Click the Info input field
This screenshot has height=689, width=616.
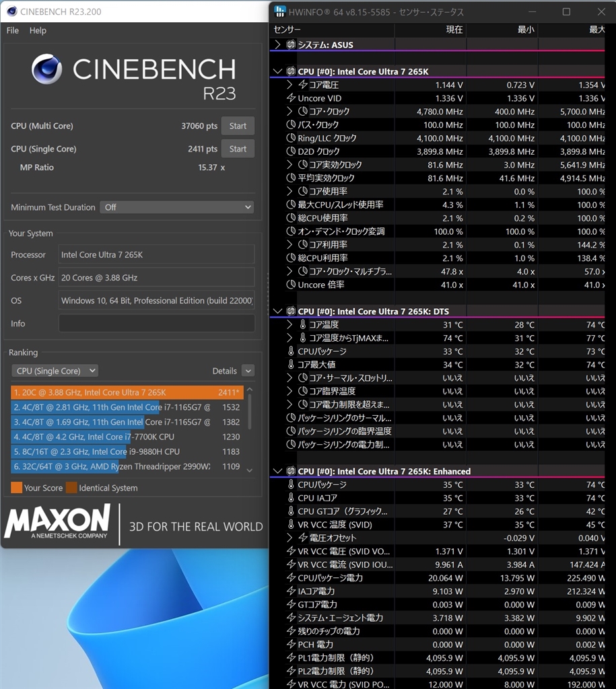157,324
